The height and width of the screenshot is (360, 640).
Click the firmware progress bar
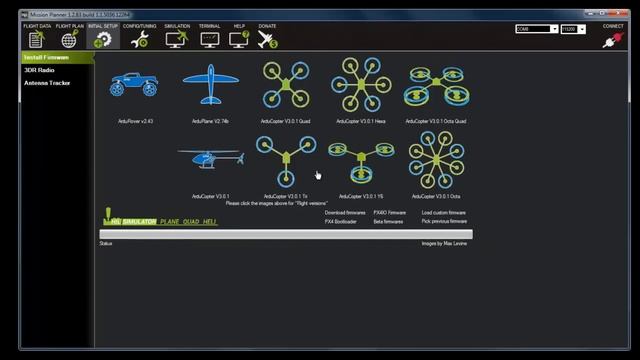(x=286, y=234)
